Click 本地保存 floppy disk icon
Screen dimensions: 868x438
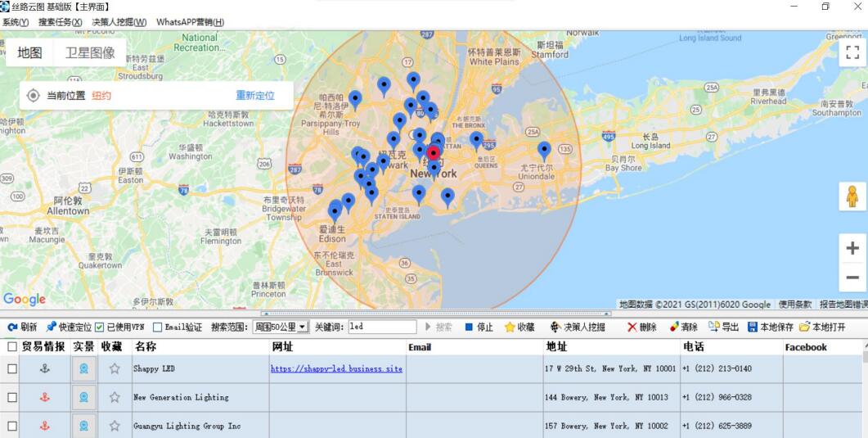click(x=752, y=327)
